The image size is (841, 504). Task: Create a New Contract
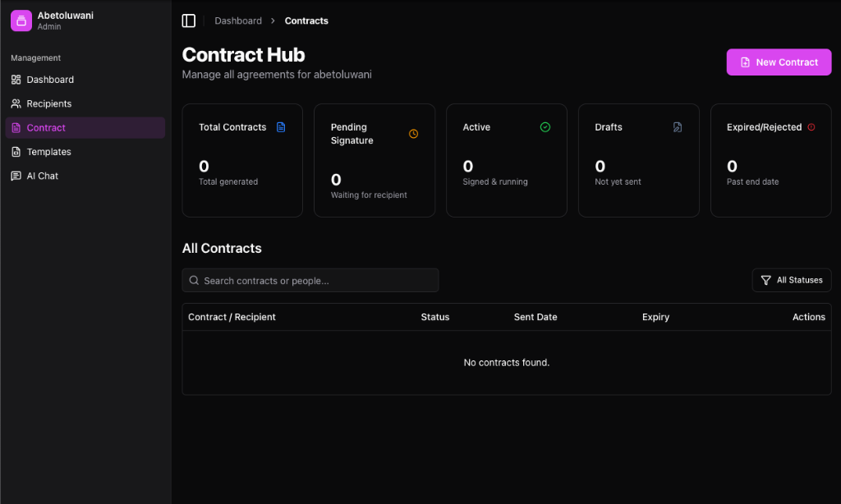coord(779,62)
